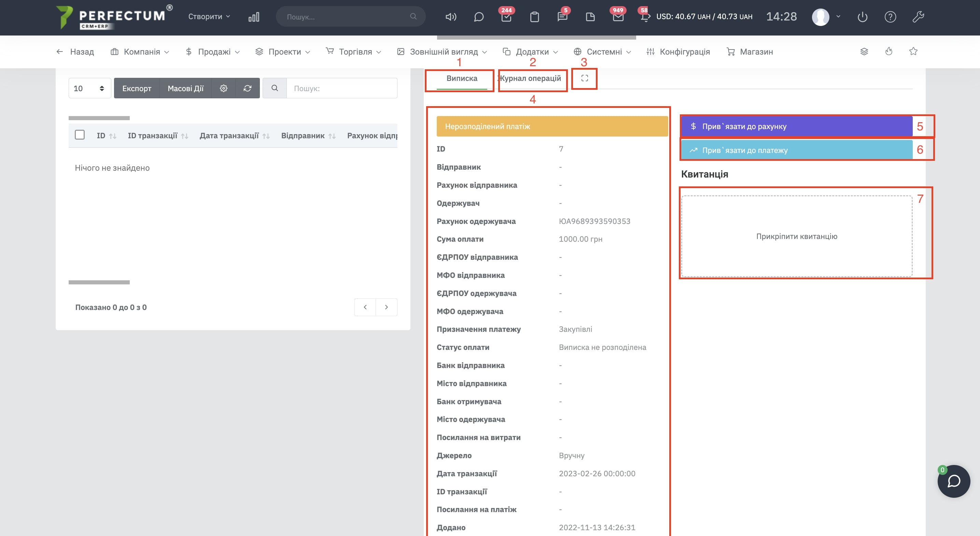This screenshot has width=980, height=536.
Task: Switch to Журнал операцій tab
Action: [530, 79]
